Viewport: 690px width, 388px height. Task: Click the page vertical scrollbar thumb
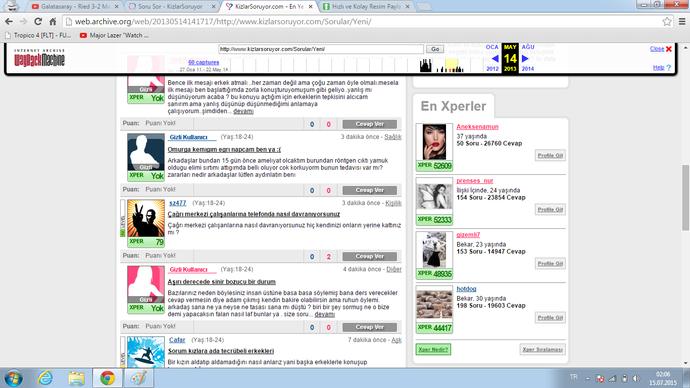pyautogui.click(x=686, y=198)
